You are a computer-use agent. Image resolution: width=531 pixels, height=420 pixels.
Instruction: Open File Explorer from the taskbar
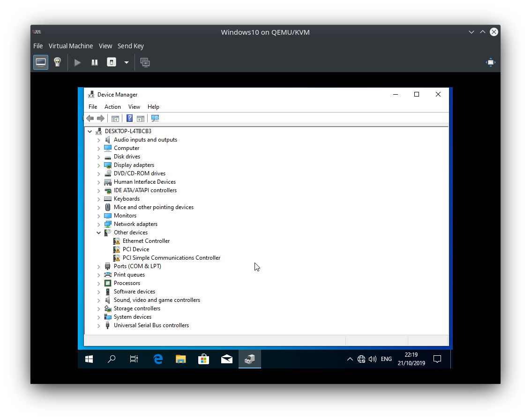pyautogui.click(x=181, y=359)
